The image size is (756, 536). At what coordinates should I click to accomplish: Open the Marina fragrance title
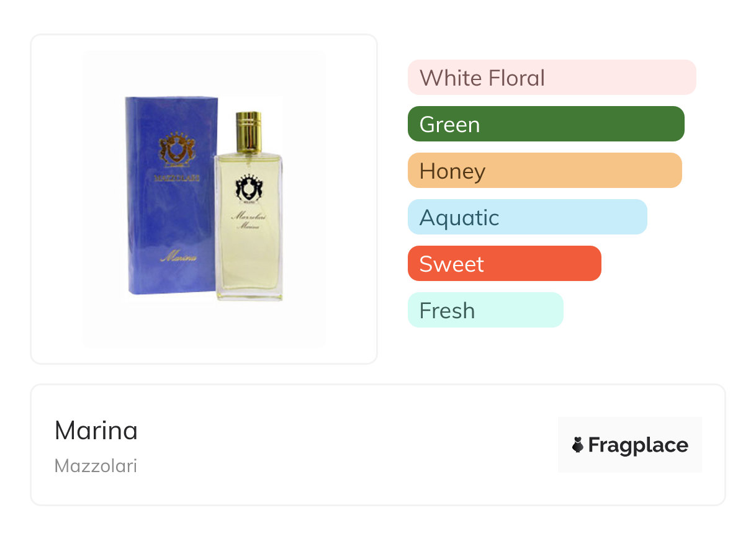pos(96,431)
